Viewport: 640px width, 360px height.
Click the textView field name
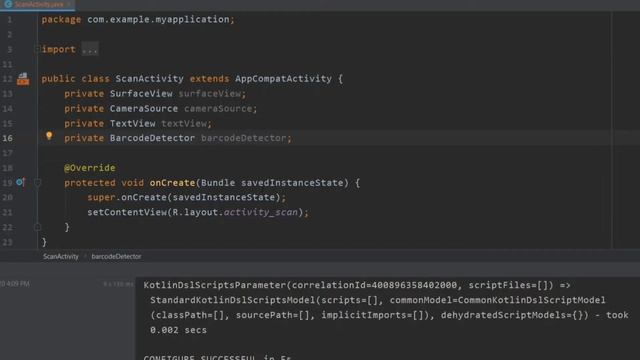(x=184, y=123)
